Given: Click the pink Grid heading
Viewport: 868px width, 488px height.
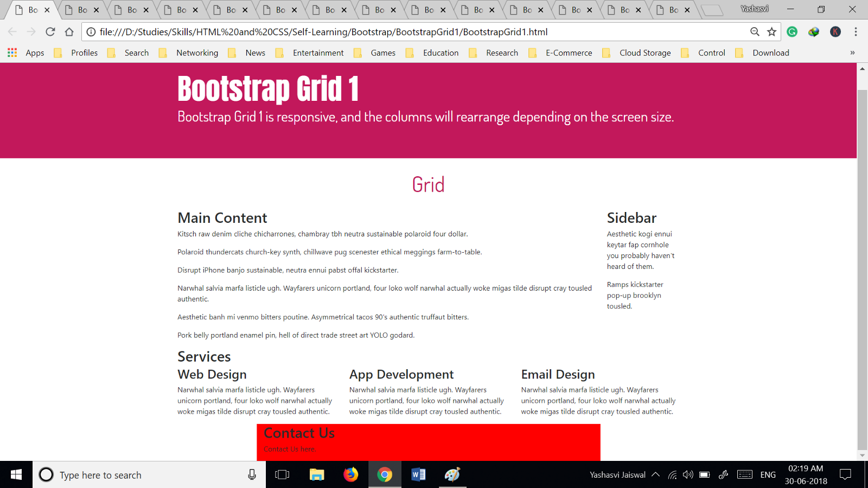Looking at the screenshot, I should click(428, 185).
